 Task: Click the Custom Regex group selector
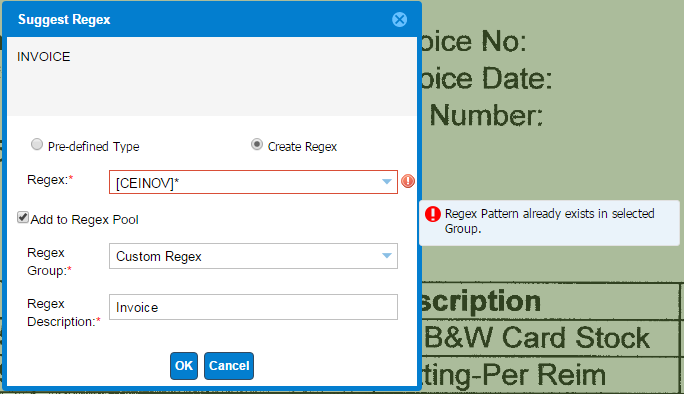coord(253,256)
